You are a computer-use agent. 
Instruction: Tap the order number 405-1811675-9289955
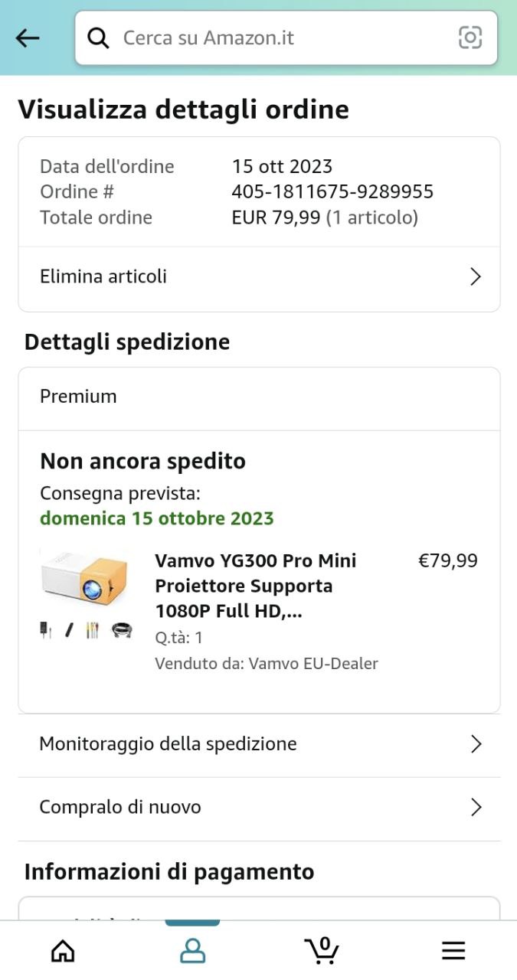coord(332,191)
